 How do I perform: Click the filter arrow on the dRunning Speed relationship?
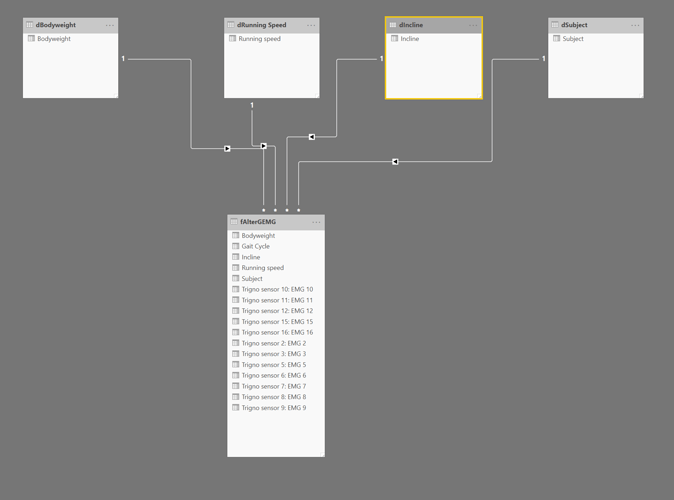tap(263, 146)
